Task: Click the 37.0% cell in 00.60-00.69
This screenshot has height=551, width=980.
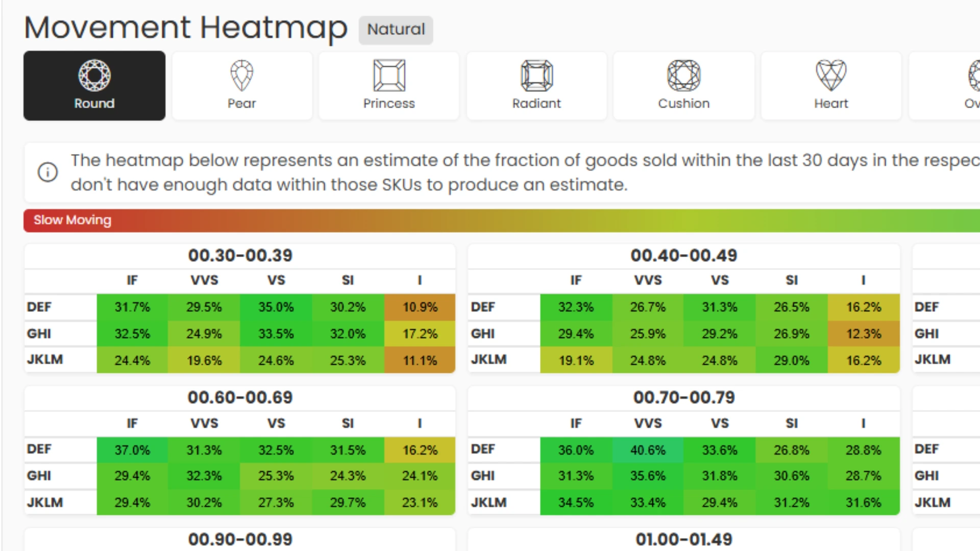Action: (x=132, y=450)
